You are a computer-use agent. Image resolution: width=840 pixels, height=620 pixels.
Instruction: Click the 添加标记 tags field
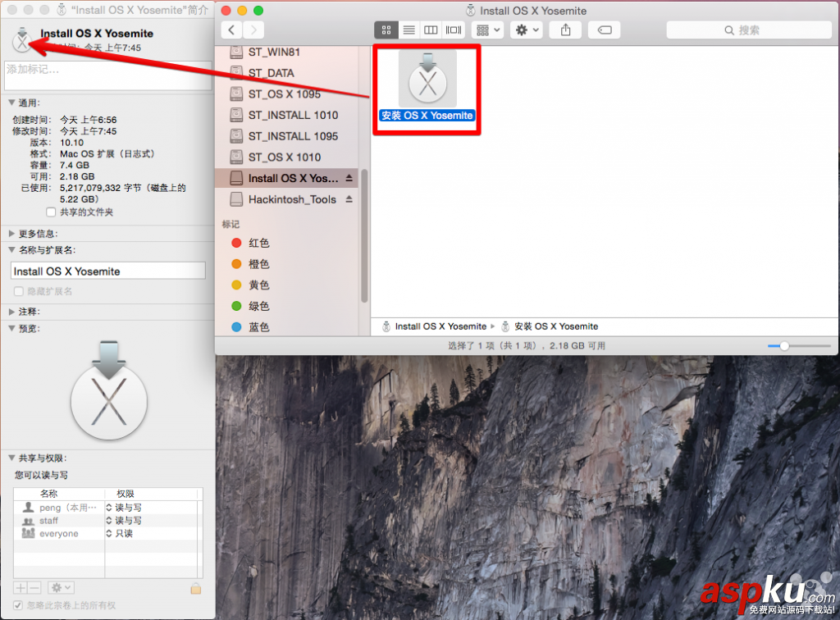click(107, 75)
